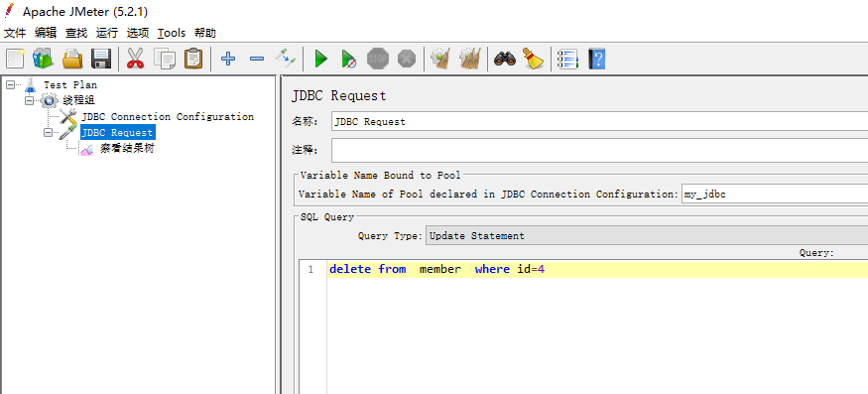Click the Stop test icon
Viewport: 868px width, 394px height.
[378, 59]
